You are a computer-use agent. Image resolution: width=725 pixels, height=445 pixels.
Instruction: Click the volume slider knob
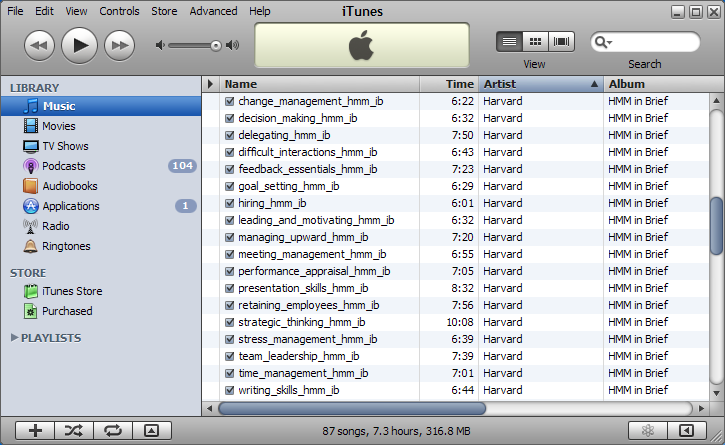(x=215, y=45)
